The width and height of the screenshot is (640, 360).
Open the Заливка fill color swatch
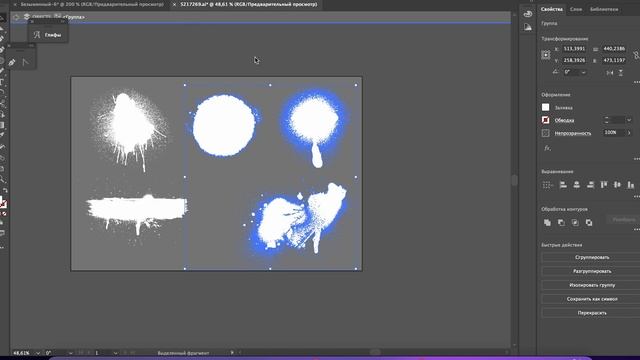point(545,107)
